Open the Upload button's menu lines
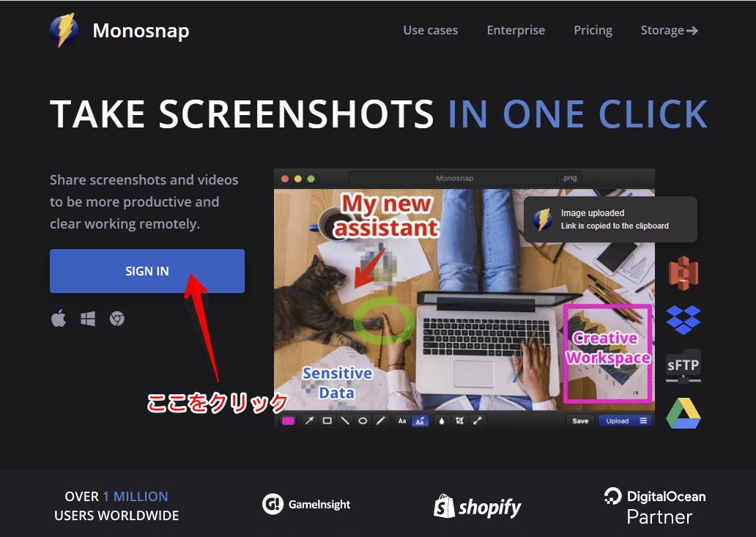This screenshot has height=537, width=756. (x=643, y=421)
